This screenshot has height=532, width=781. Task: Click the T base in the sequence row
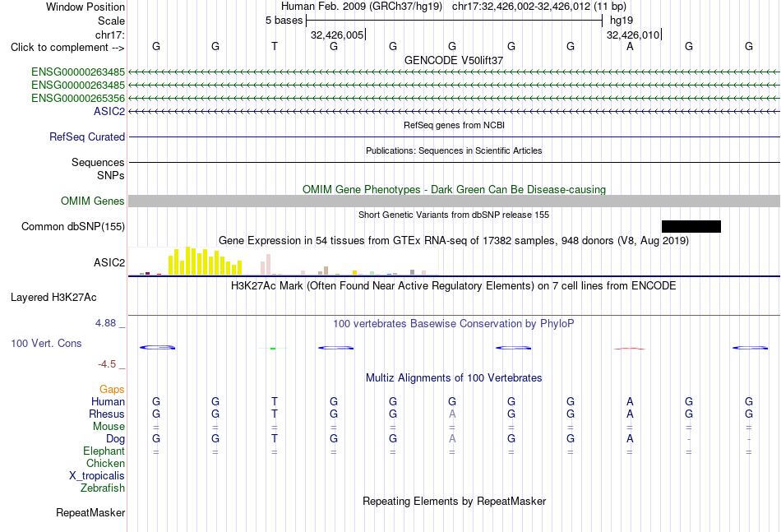pos(275,46)
